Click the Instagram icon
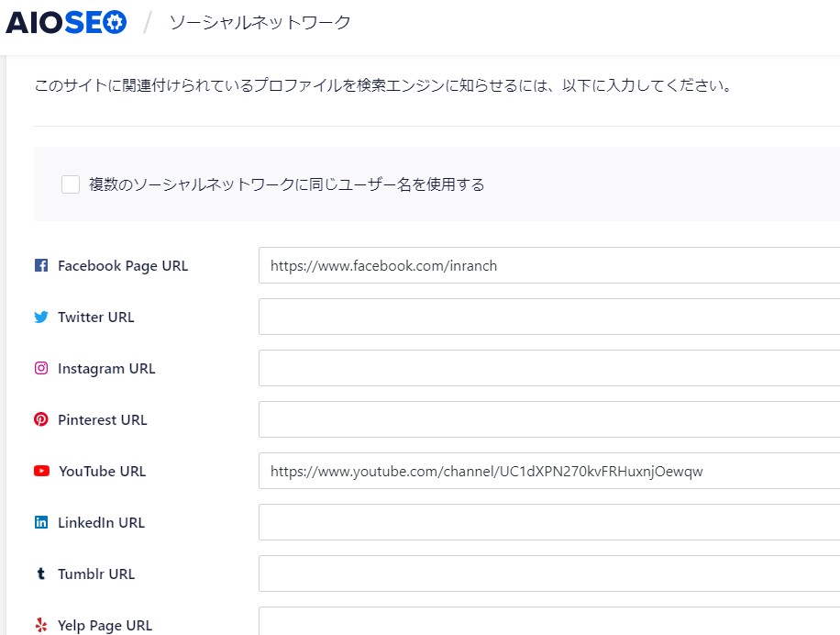The width and height of the screenshot is (840, 635). (41, 368)
